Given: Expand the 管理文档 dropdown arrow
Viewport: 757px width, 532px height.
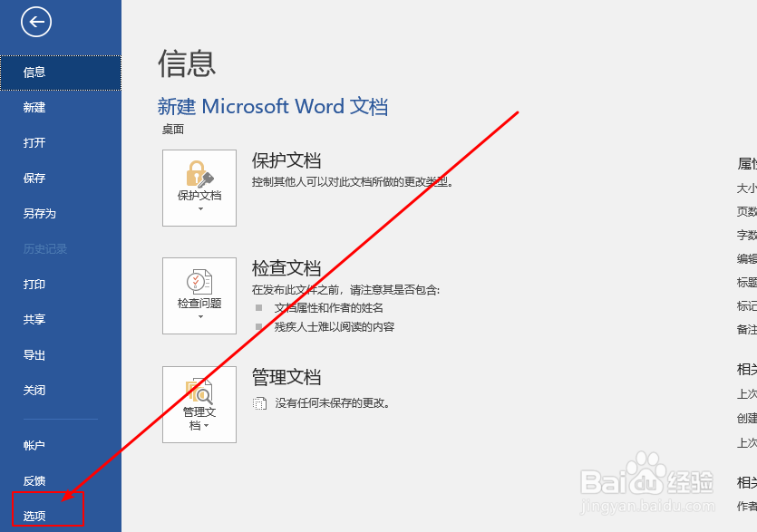Looking at the screenshot, I should click(x=206, y=425).
